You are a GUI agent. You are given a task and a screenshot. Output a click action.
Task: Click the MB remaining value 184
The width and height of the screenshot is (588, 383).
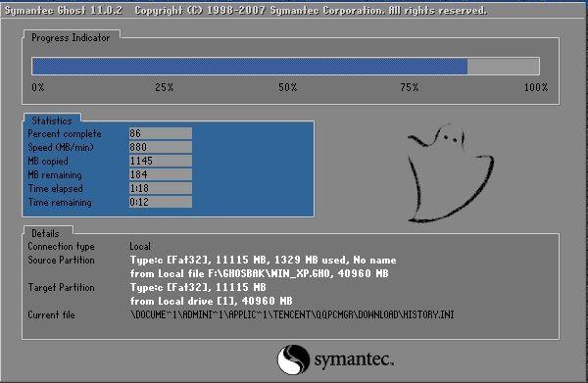[160, 174]
